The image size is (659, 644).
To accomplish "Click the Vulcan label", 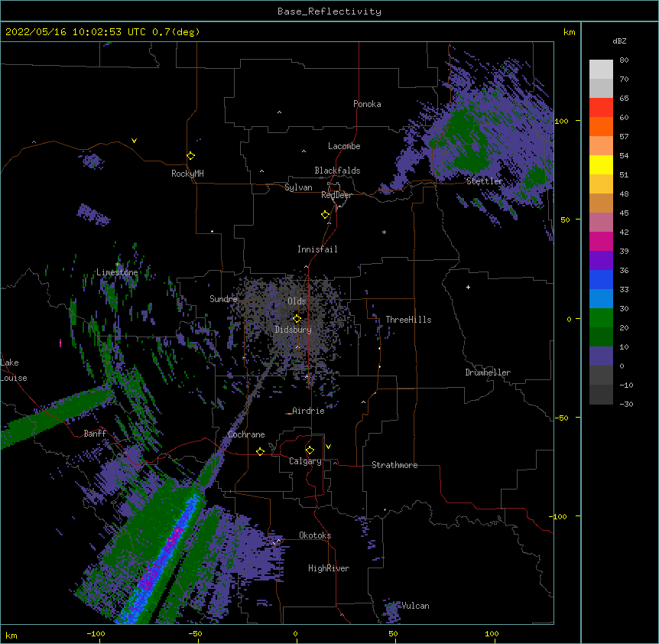I will 415,606.
